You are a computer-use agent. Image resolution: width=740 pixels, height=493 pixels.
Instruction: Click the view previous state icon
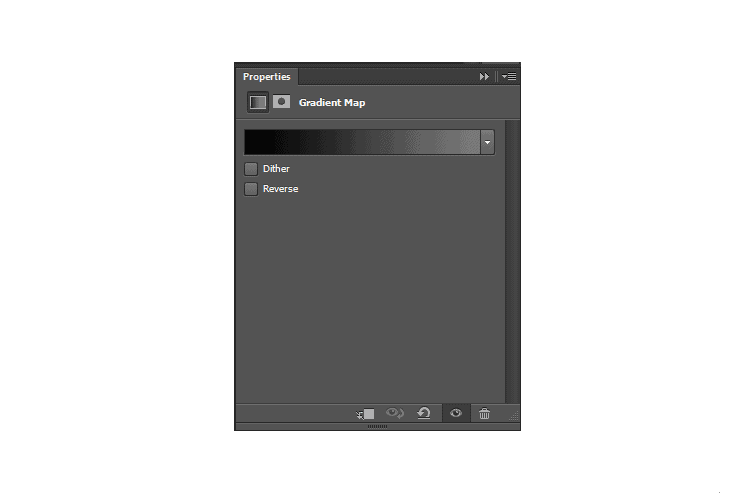(395, 413)
